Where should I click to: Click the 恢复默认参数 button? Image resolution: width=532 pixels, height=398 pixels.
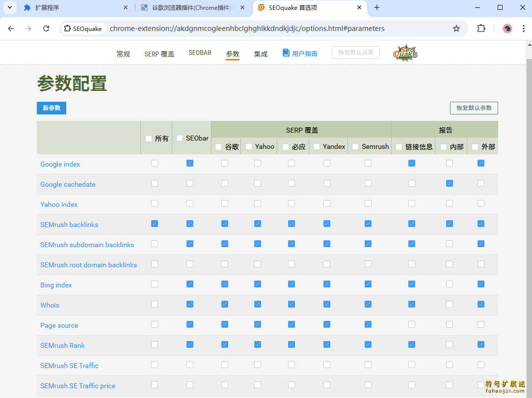click(474, 108)
